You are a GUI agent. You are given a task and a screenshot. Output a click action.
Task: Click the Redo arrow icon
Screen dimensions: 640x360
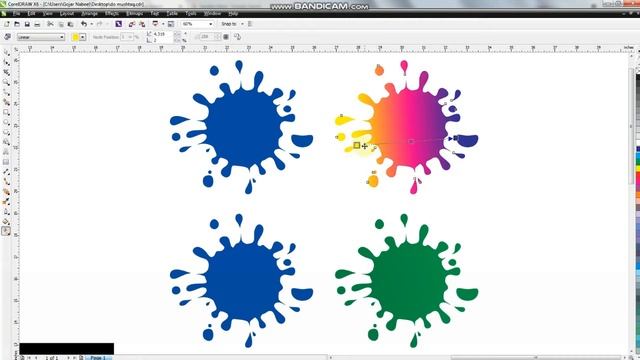(100, 24)
